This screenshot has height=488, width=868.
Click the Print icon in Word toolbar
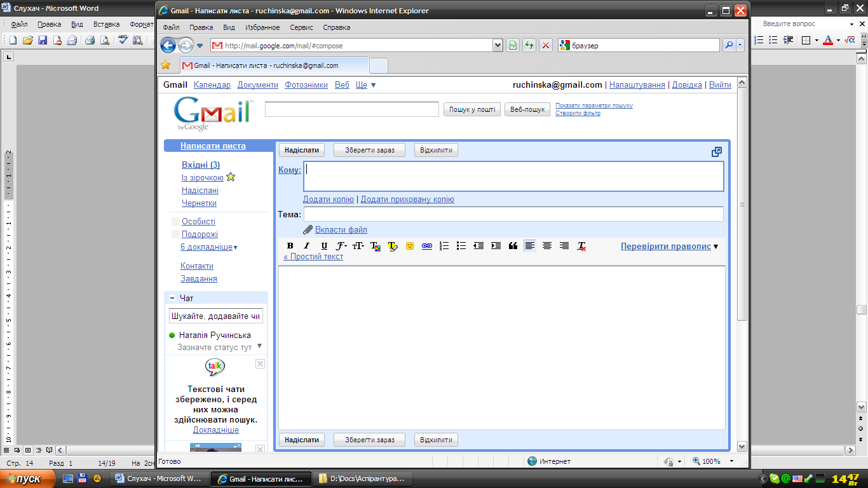coord(90,40)
